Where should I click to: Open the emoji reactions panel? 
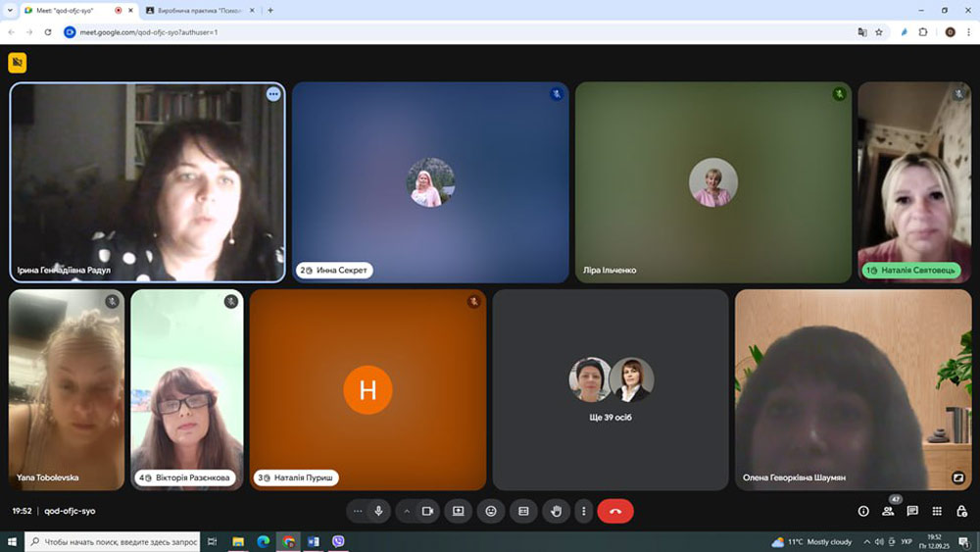pyautogui.click(x=491, y=511)
